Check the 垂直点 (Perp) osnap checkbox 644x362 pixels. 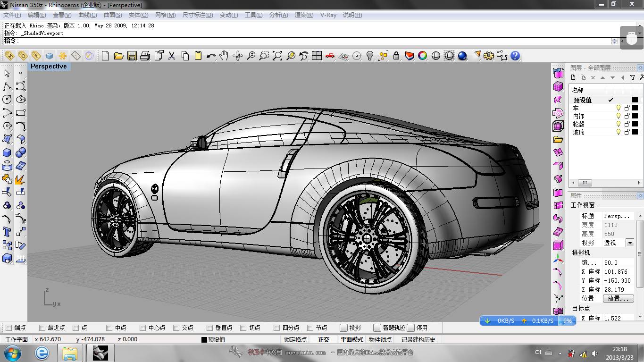click(x=209, y=328)
